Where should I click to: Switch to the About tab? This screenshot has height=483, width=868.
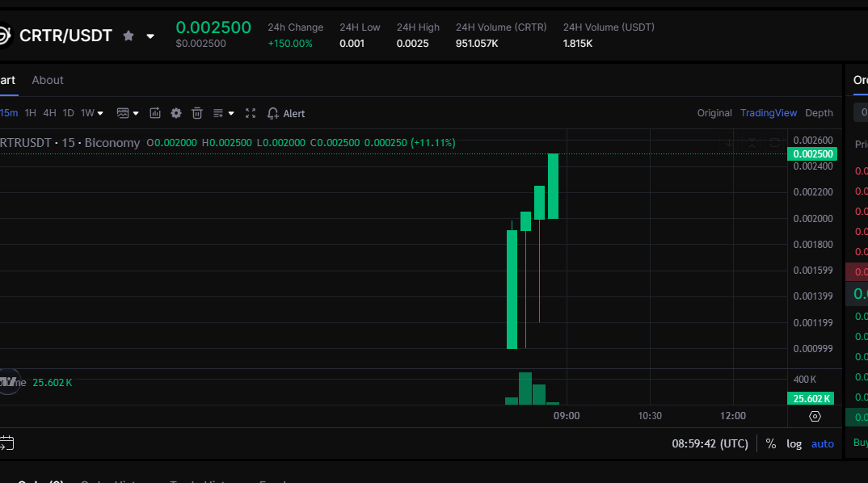(x=48, y=80)
